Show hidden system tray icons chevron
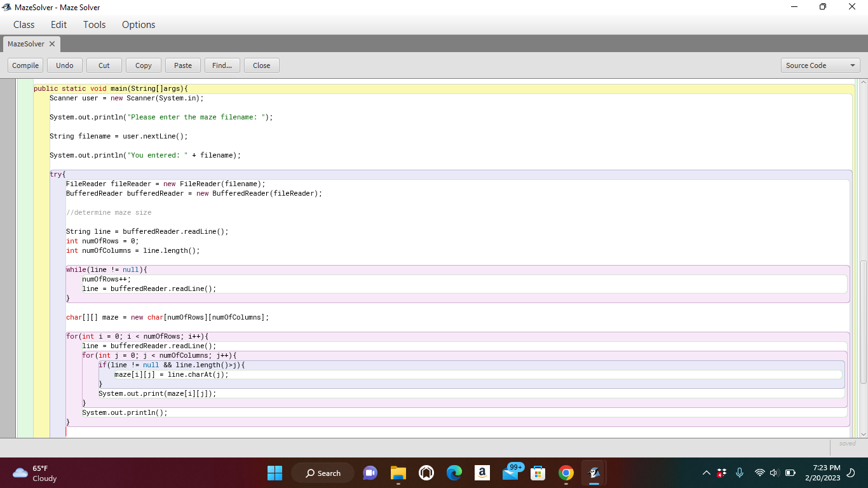868x488 pixels. click(x=706, y=473)
